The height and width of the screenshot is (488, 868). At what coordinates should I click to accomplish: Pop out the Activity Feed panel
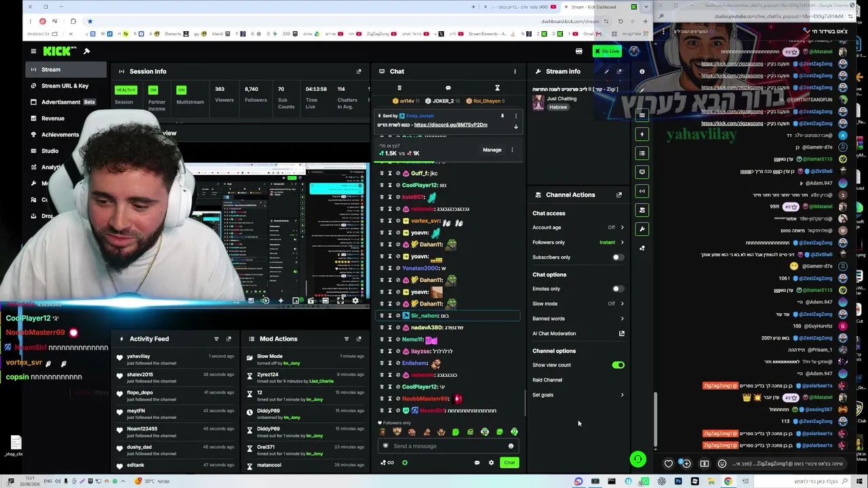point(229,339)
